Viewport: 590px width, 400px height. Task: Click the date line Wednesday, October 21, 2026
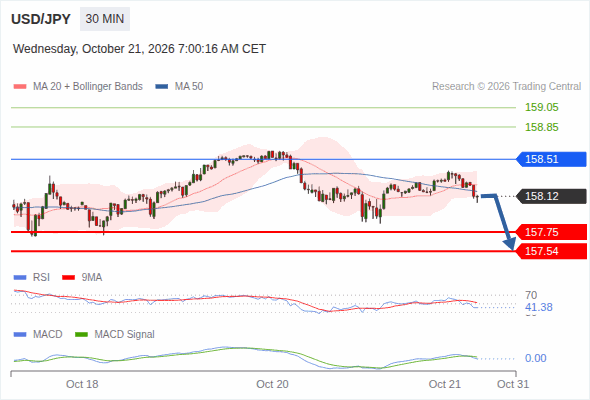click(139, 49)
